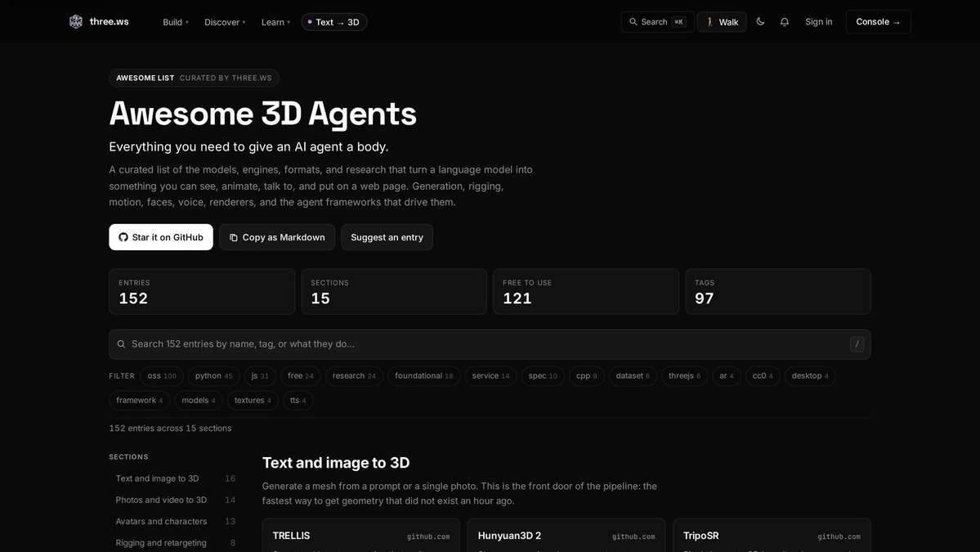Click the Sign in link
This screenshot has height=552, width=980.
coord(818,22)
